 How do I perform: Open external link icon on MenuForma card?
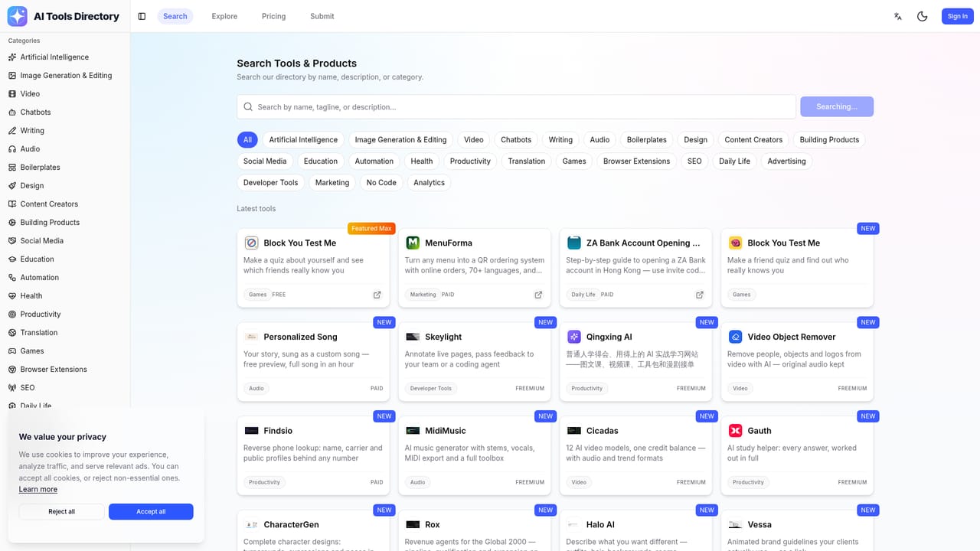(538, 295)
